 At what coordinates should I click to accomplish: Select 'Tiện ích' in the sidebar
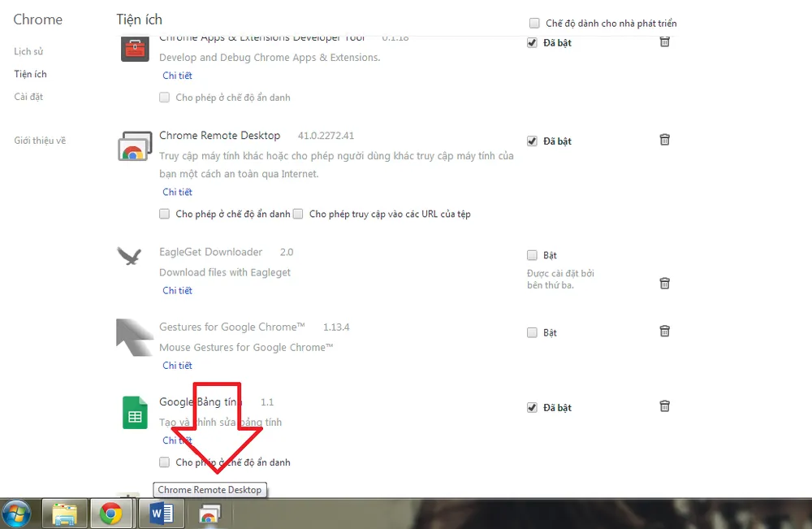coord(30,74)
